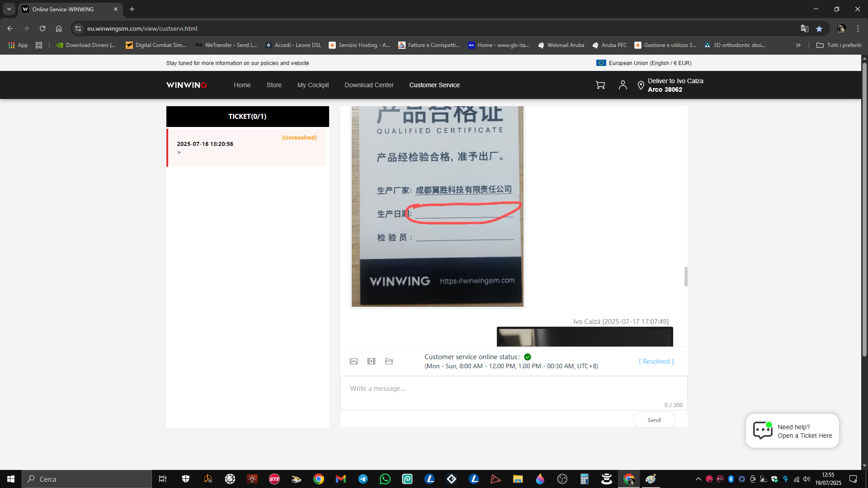View site information icon in address bar

coord(78,28)
